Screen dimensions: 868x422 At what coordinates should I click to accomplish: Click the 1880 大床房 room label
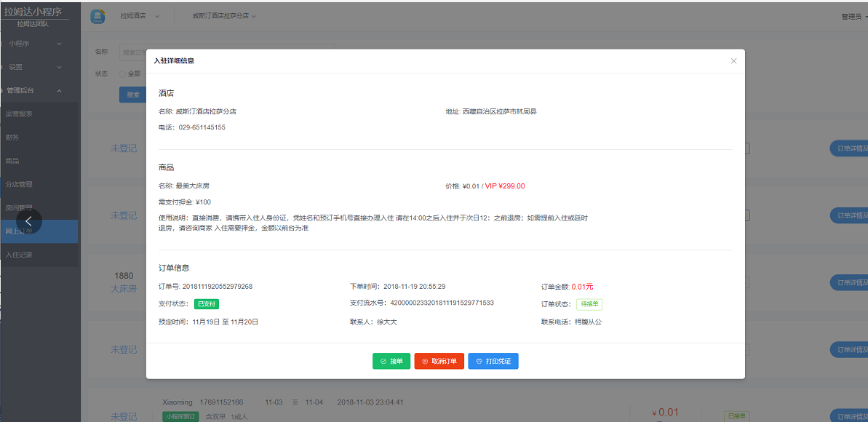124,282
